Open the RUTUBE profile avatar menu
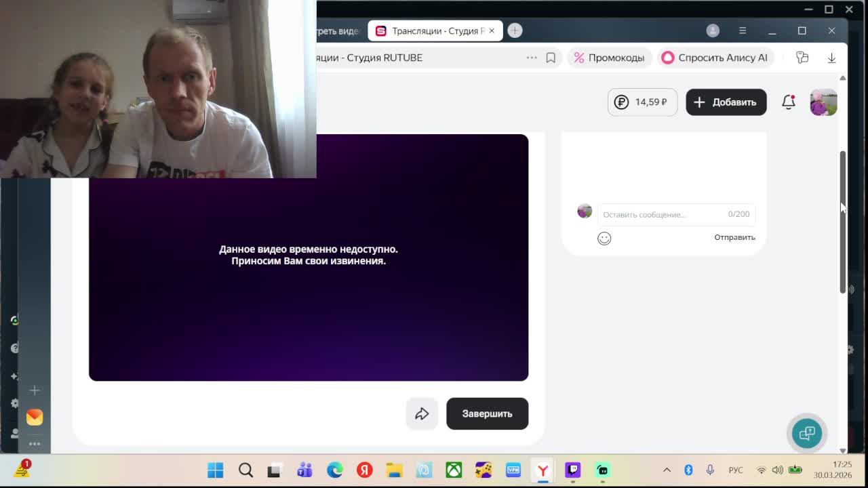868x488 pixels. point(824,102)
